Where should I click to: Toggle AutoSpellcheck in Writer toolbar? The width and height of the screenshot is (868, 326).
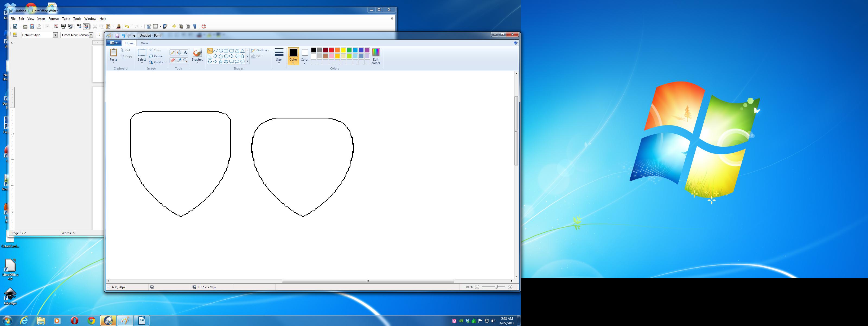click(86, 26)
